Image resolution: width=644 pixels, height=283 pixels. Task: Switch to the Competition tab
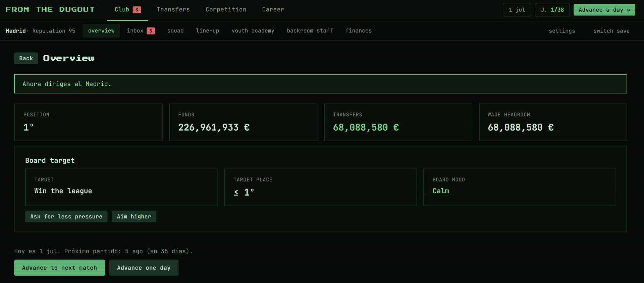pos(226,10)
